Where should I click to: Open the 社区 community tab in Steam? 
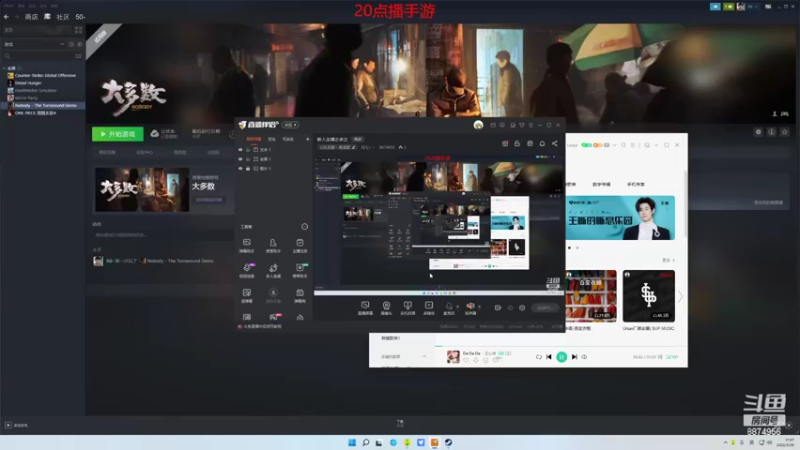(x=63, y=17)
